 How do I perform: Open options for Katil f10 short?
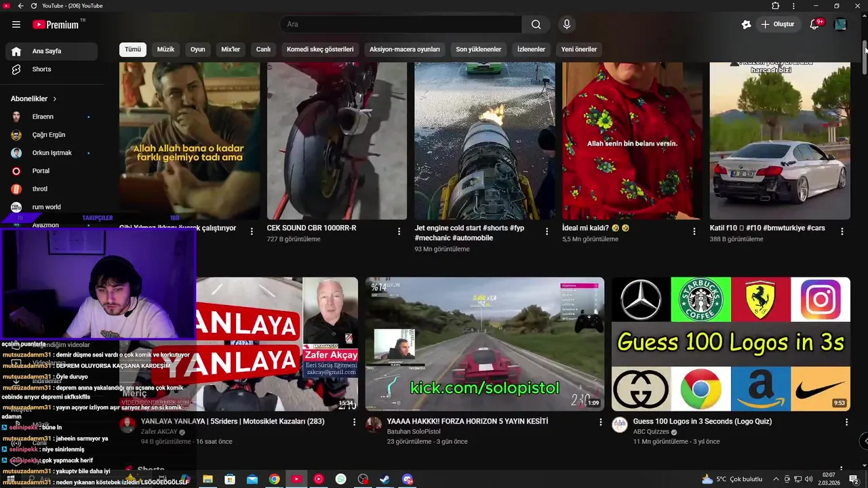pos(842,231)
